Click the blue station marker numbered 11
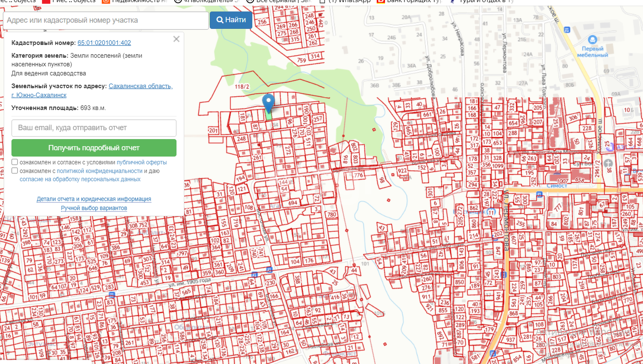The image size is (643, 364). [x=490, y=212]
